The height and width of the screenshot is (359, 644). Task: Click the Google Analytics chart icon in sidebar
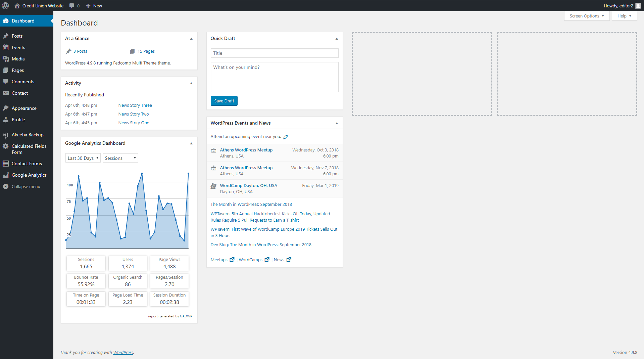coord(6,175)
